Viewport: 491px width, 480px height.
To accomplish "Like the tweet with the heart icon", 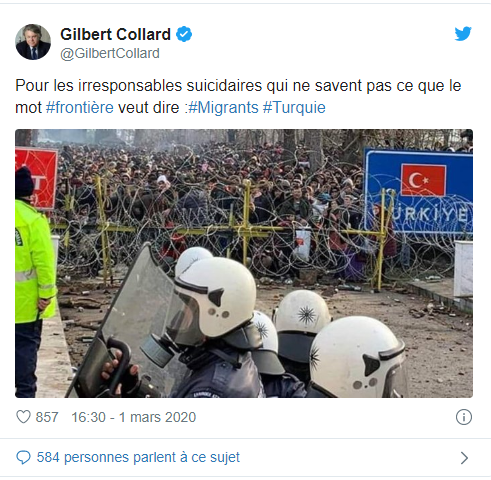I will coord(23,417).
